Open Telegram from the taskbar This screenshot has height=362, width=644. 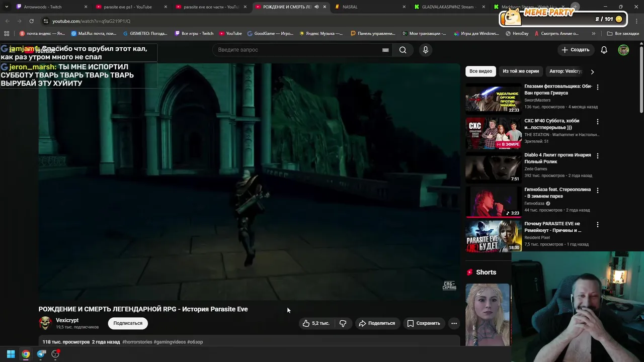coord(41,354)
